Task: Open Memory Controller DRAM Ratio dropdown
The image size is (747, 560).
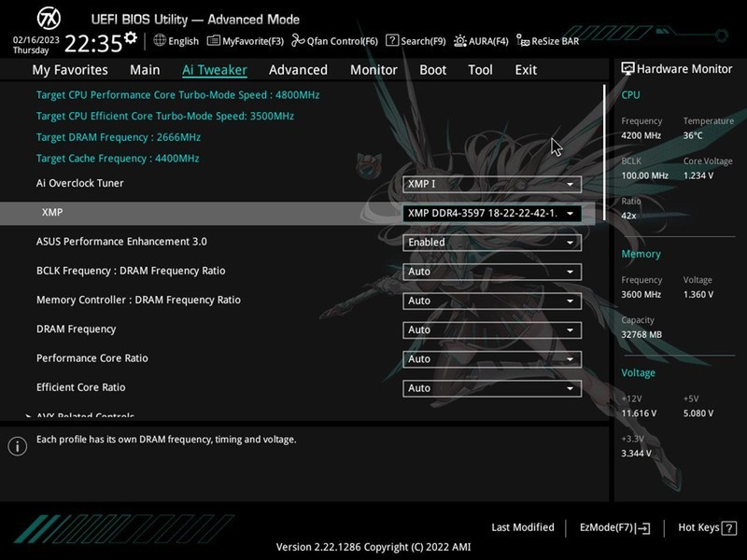Action: pos(492,301)
